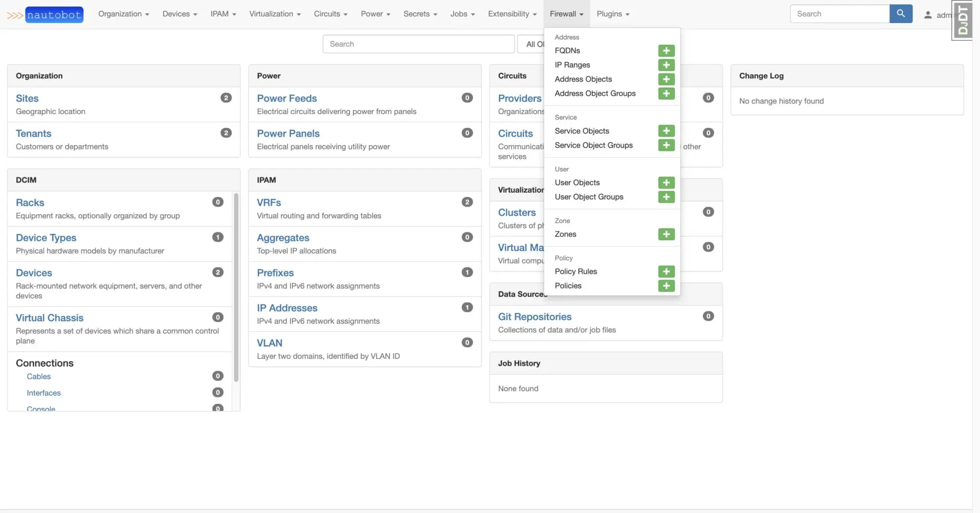Image resolution: width=980 pixels, height=513 pixels.
Task: Select Policy Rules from the Firewall menu
Action: [x=576, y=271]
